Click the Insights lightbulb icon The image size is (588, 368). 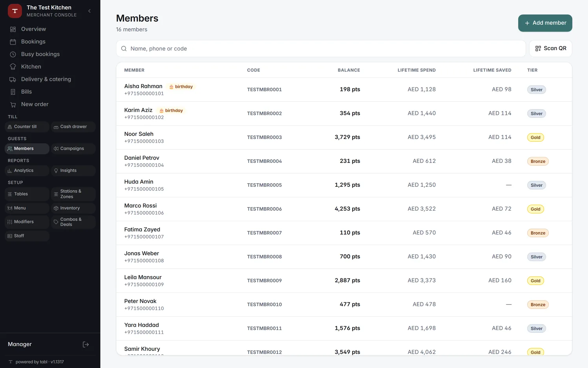tap(56, 171)
